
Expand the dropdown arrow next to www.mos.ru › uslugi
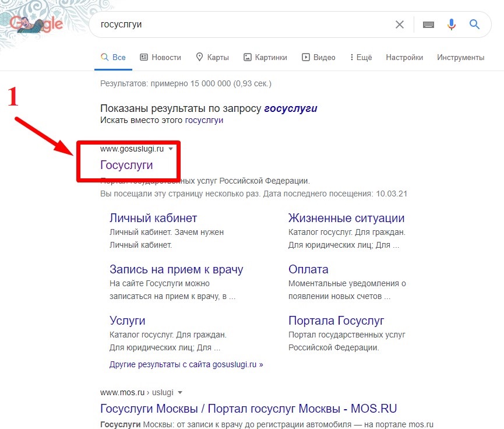[180, 392]
